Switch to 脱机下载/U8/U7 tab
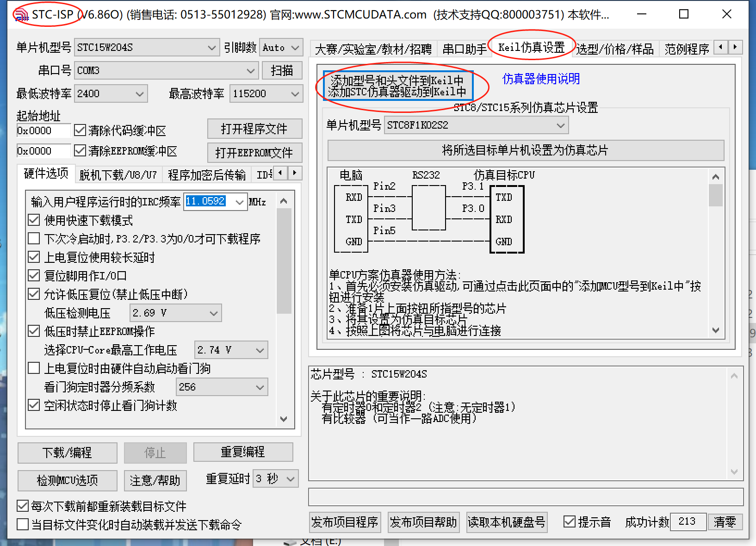Viewport: 756px width, 546px height. tap(118, 175)
